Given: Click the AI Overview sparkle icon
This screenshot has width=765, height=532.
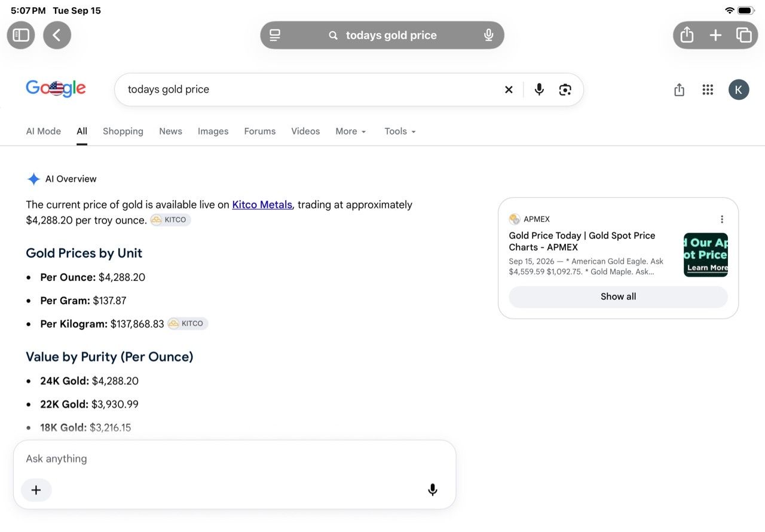Looking at the screenshot, I should tap(33, 179).
